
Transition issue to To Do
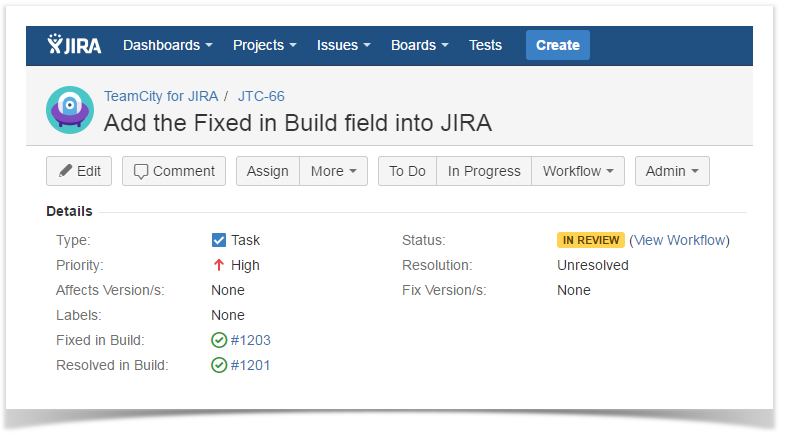point(407,171)
